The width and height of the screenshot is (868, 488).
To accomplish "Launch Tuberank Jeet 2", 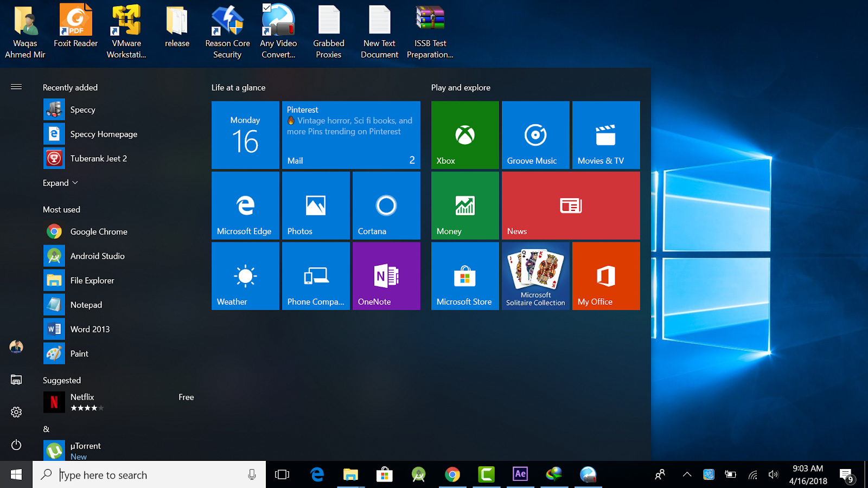I will point(119,158).
